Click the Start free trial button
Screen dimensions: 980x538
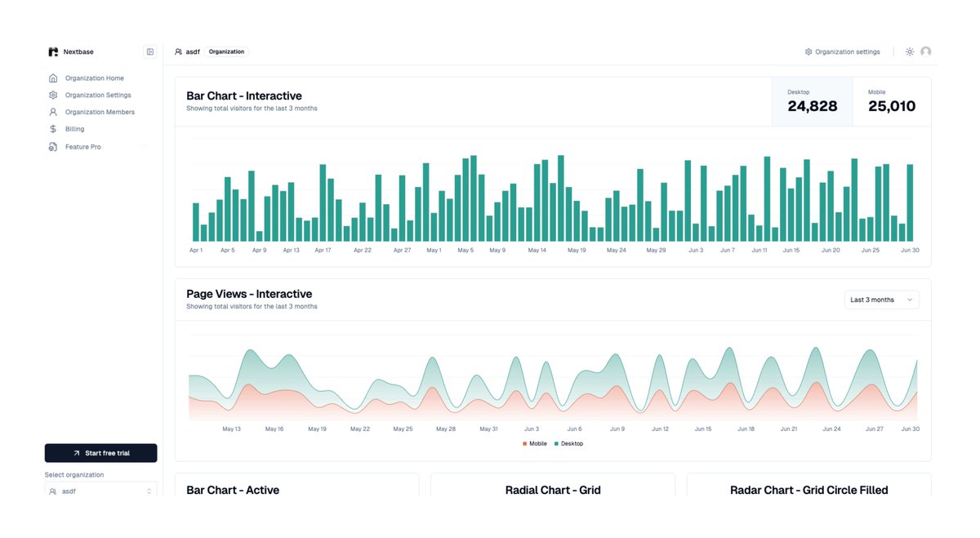[x=100, y=453]
